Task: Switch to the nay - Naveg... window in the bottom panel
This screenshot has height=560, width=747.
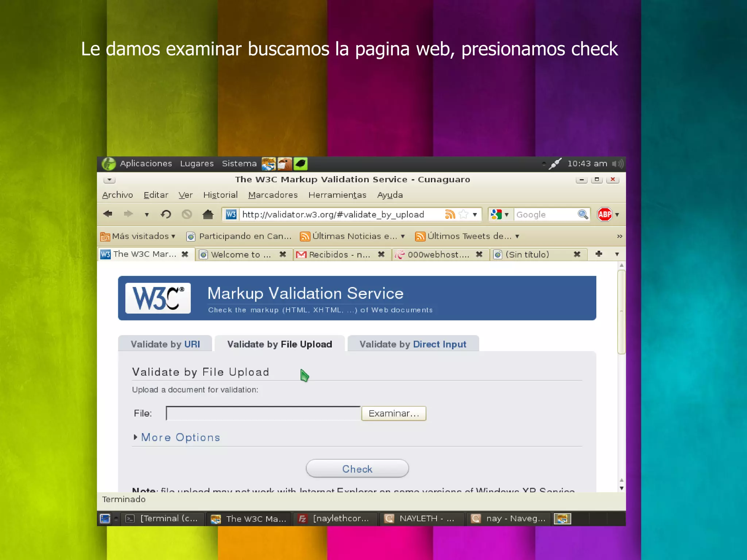Action: [509, 518]
